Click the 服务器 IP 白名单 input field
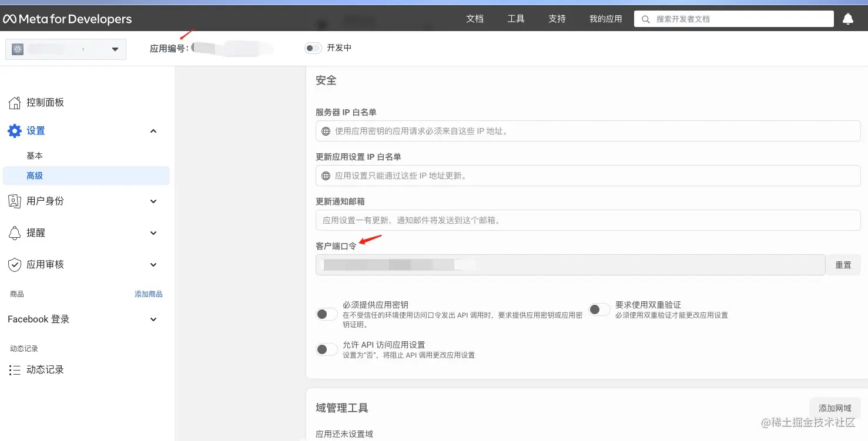Screen dimensions: 868x441 click(x=588, y=131)
